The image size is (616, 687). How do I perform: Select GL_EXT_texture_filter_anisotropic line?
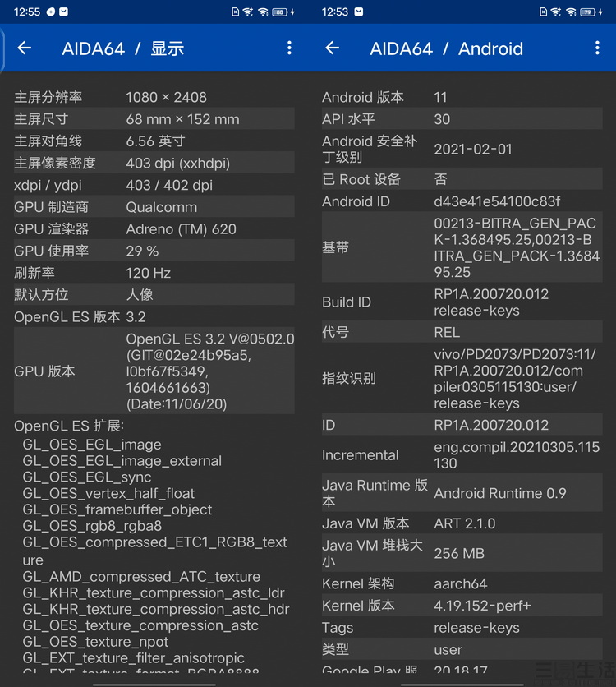[134, 657]
